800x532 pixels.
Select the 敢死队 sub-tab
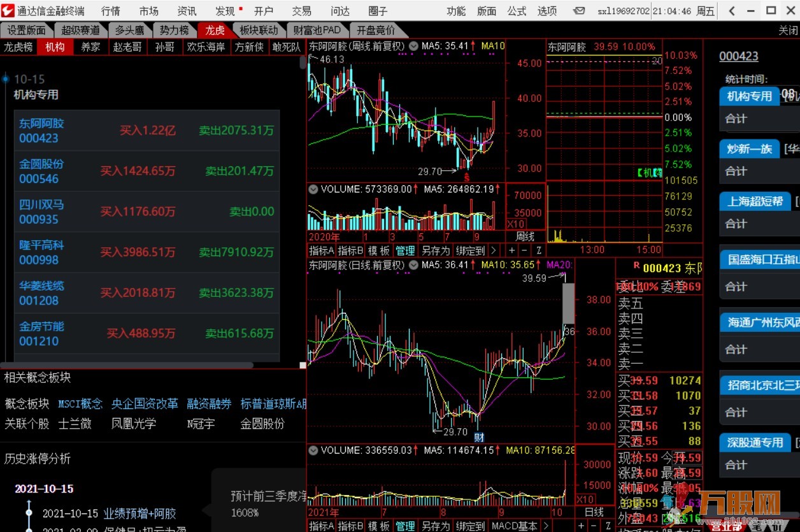286,47
